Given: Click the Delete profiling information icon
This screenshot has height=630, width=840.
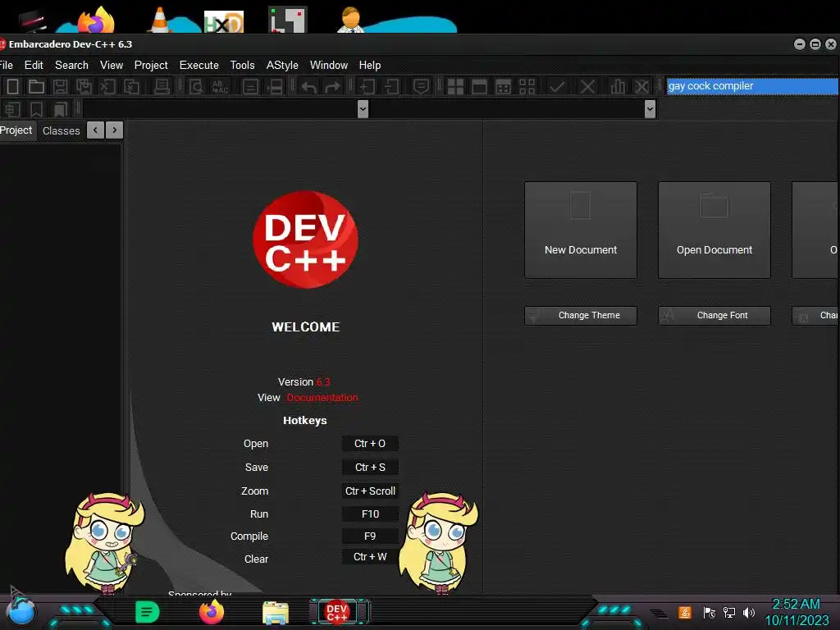Looking at the screenshot, I should [641, 86].
